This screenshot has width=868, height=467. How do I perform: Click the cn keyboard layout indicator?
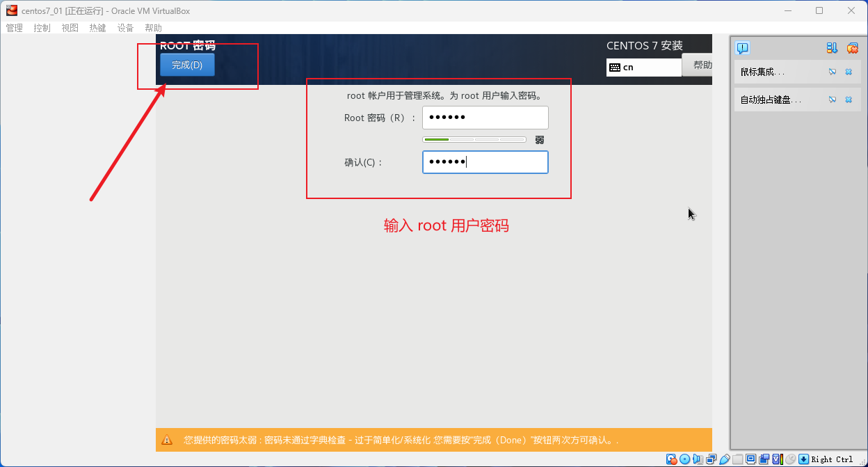[x=643, y=68]
